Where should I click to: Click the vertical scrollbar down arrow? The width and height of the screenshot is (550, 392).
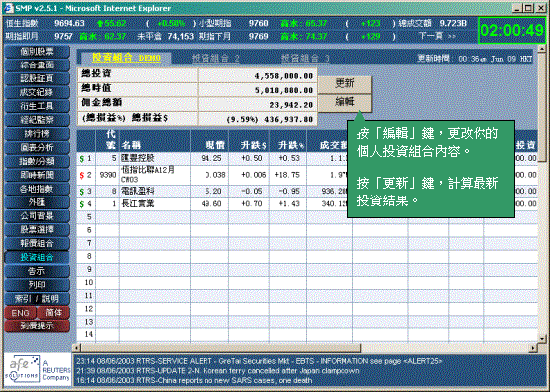pyautogui.click(x=542, y=338)
